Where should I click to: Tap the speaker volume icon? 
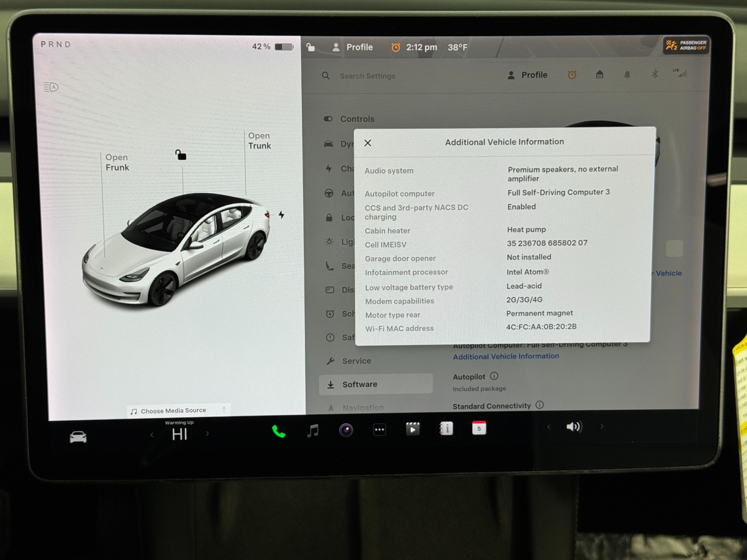[x=574, y=427]
